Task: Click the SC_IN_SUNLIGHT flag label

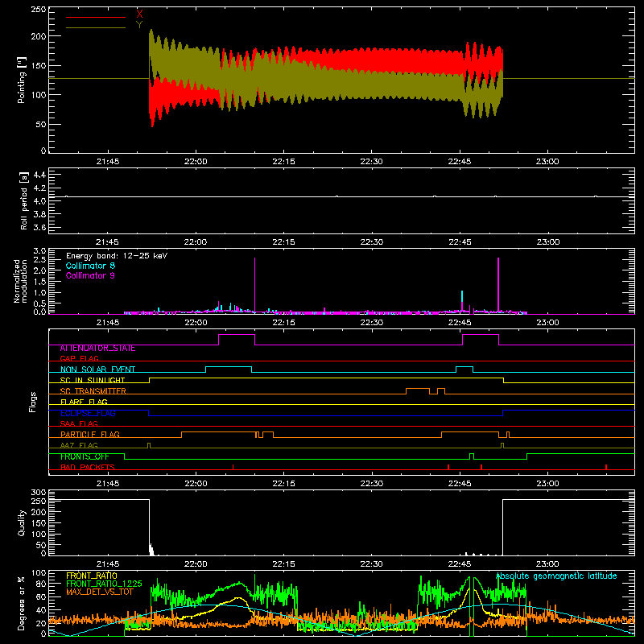Action: click(93, 380)
